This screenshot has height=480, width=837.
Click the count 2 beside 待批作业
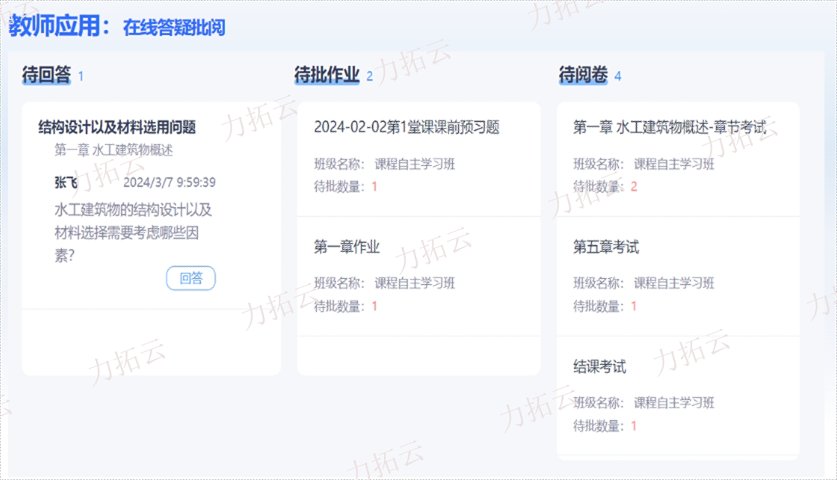[x=369, y=76]
